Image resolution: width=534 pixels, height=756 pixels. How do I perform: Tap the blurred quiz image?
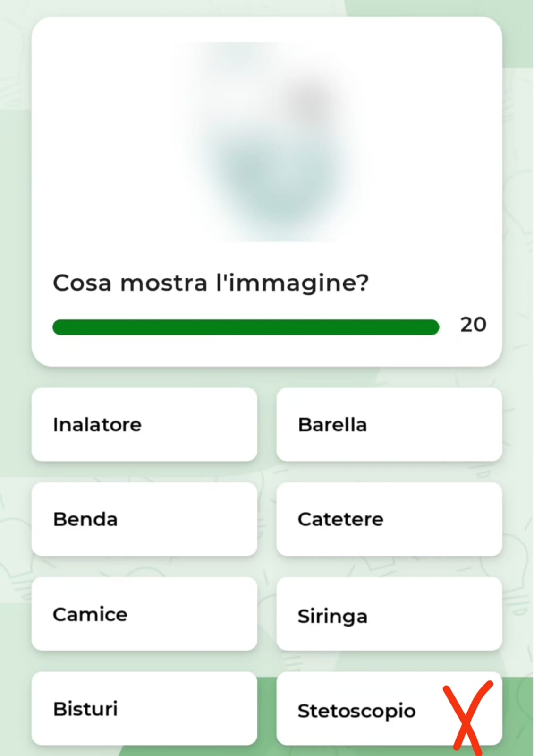tap(267, 142)
